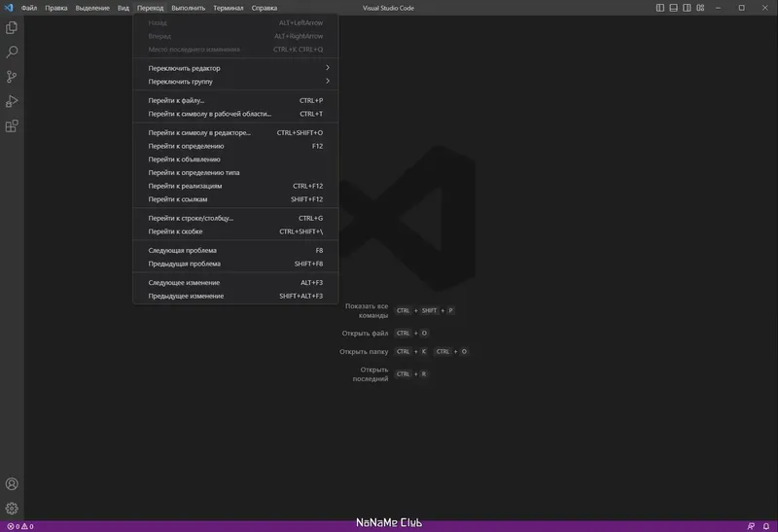Toggle the bottom panel layout icon
Viewport: 778px width, 532px height.
(x=673, y=8)
